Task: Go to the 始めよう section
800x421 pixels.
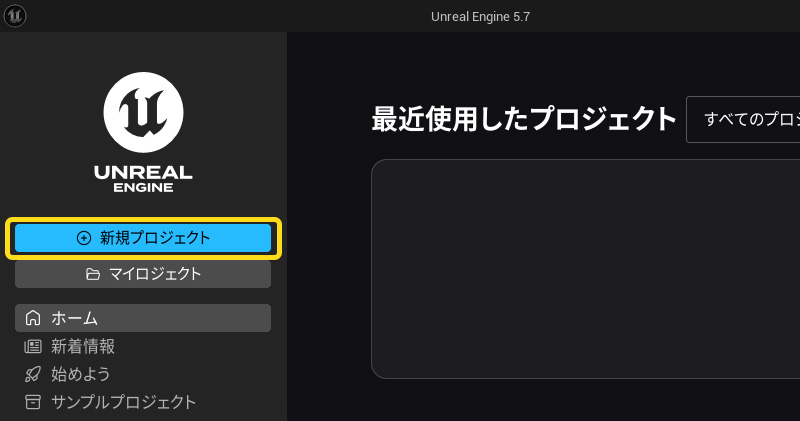Action: 81,374
